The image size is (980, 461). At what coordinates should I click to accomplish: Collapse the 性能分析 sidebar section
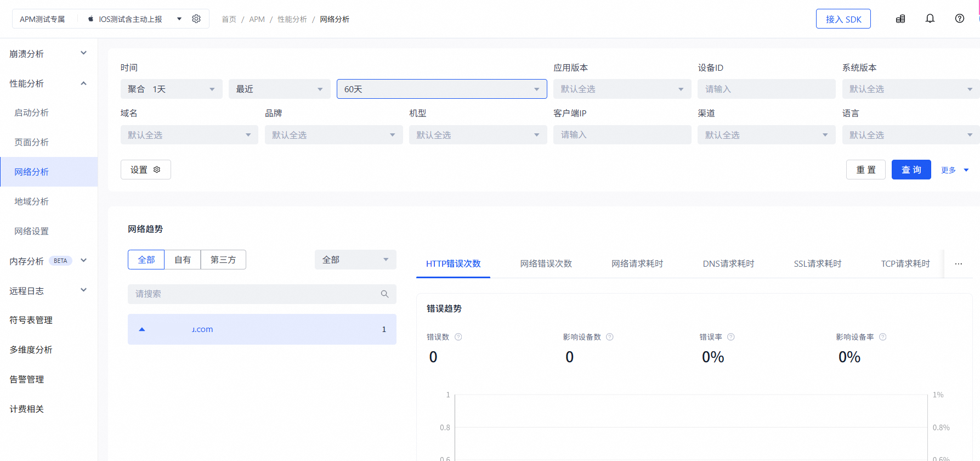(84, 83)
